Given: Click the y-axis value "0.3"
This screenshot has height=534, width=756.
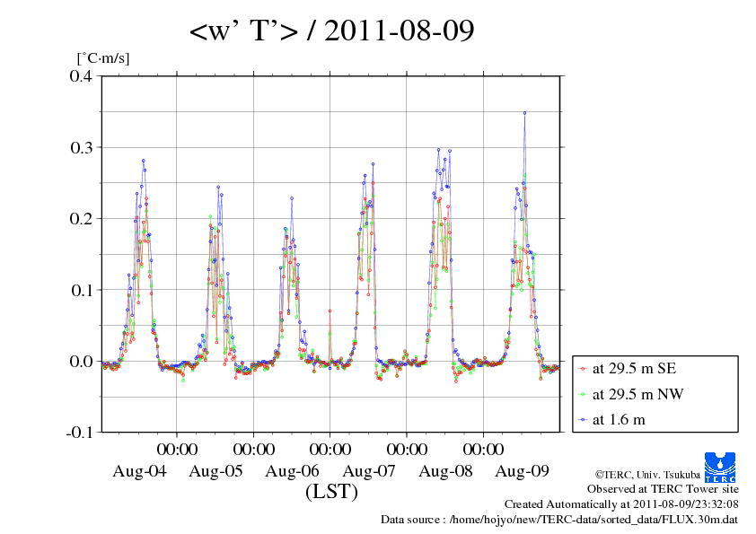Looking at the screenshot, I should click(81, 147).
